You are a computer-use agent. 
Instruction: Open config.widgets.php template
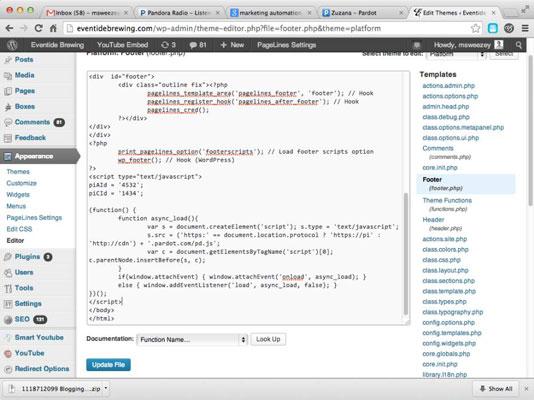coord(449,343)
